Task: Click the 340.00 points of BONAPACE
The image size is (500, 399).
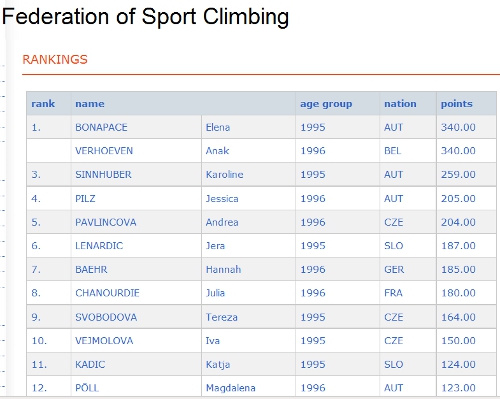Action: (458, 127)
